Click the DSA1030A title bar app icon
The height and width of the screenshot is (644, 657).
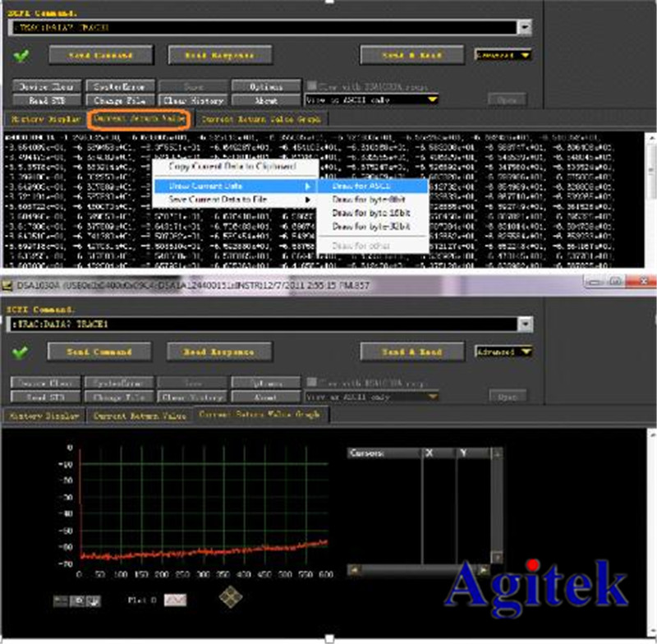click(7, 286)
